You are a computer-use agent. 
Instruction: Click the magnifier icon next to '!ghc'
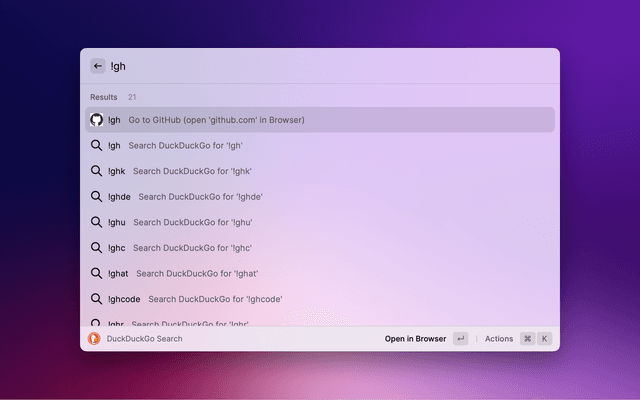point(97,247)
